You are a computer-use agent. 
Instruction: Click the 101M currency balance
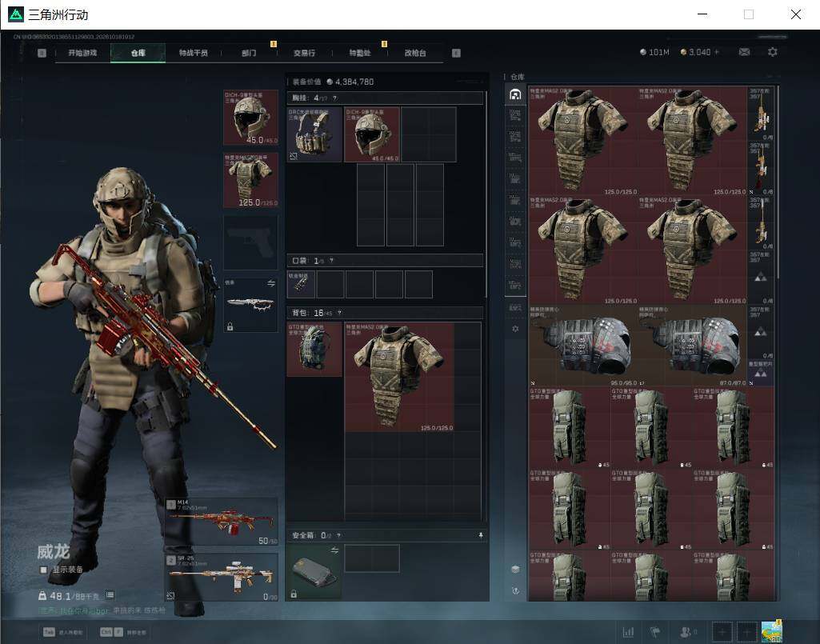point(654,52)
